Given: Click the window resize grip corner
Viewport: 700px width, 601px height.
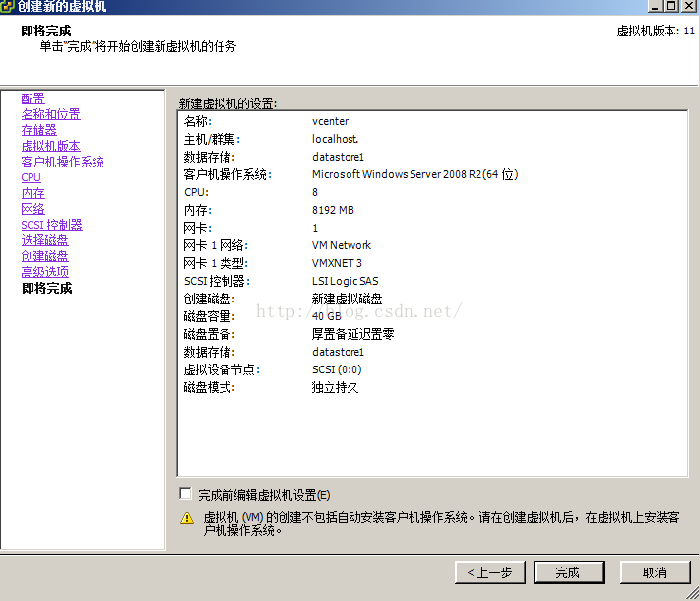Looking at the screenshot, I should [692, 593].
